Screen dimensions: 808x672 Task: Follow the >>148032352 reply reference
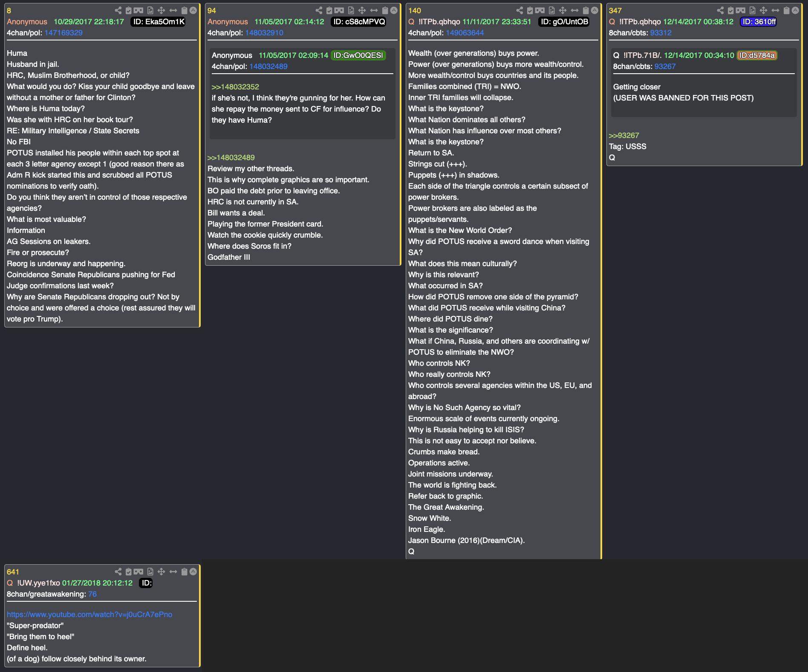235,87
